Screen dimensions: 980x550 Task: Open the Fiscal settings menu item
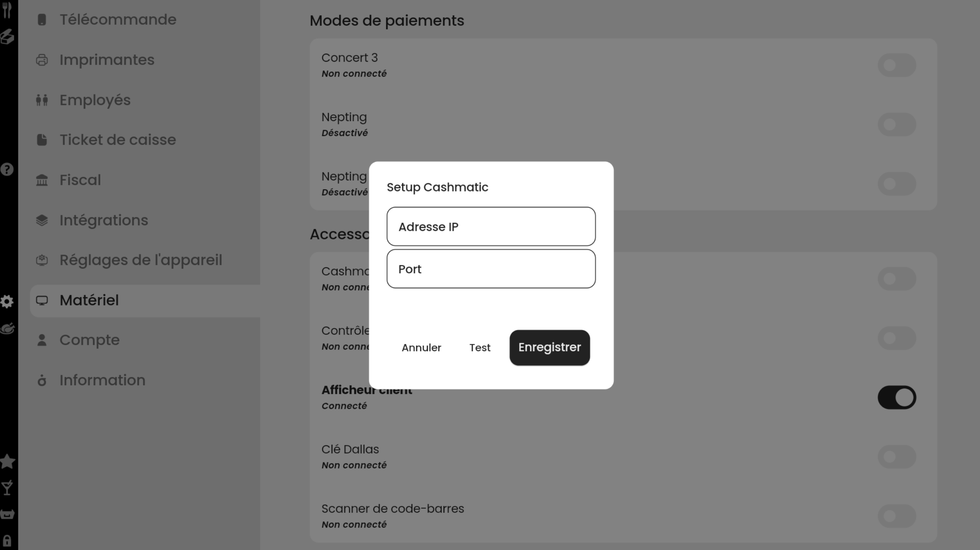tap(80, 180)
